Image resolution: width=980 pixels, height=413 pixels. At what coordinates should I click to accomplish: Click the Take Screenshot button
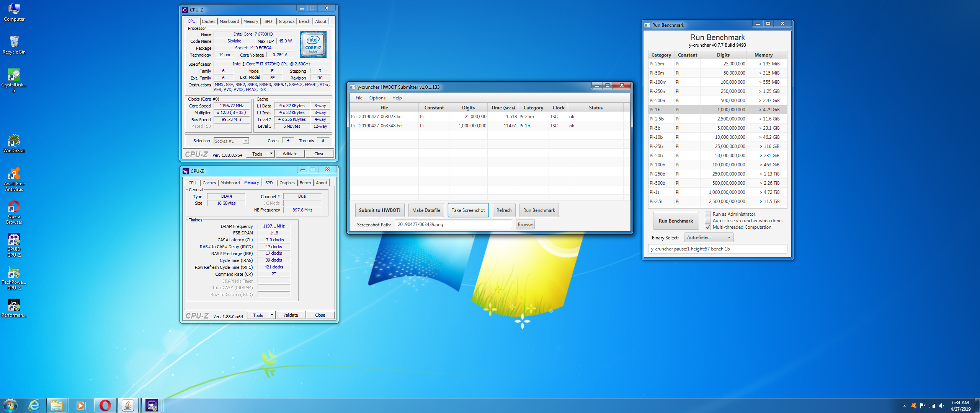[x=468, y=210]
